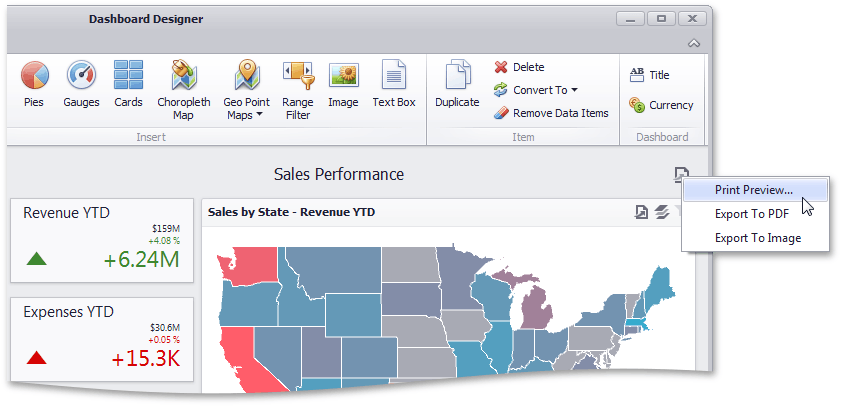
Task: Select the Revenue YTD card
Action: (x=102, y=240)
